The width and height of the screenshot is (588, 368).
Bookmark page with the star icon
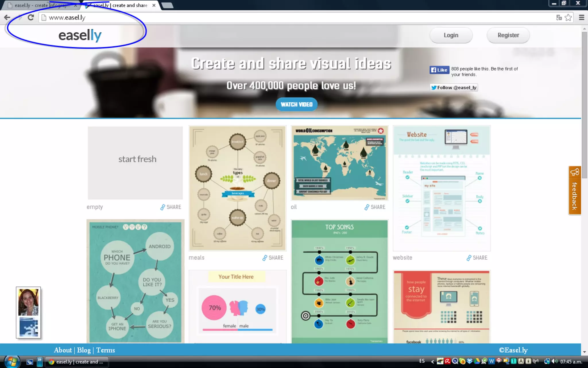pos(568,18)
